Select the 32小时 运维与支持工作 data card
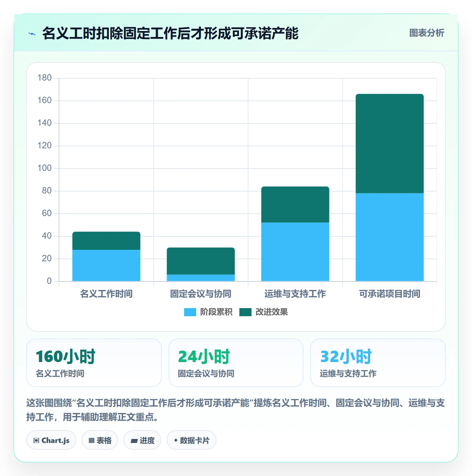The height and width of the screenshot is (476, 472). (378, 363)
